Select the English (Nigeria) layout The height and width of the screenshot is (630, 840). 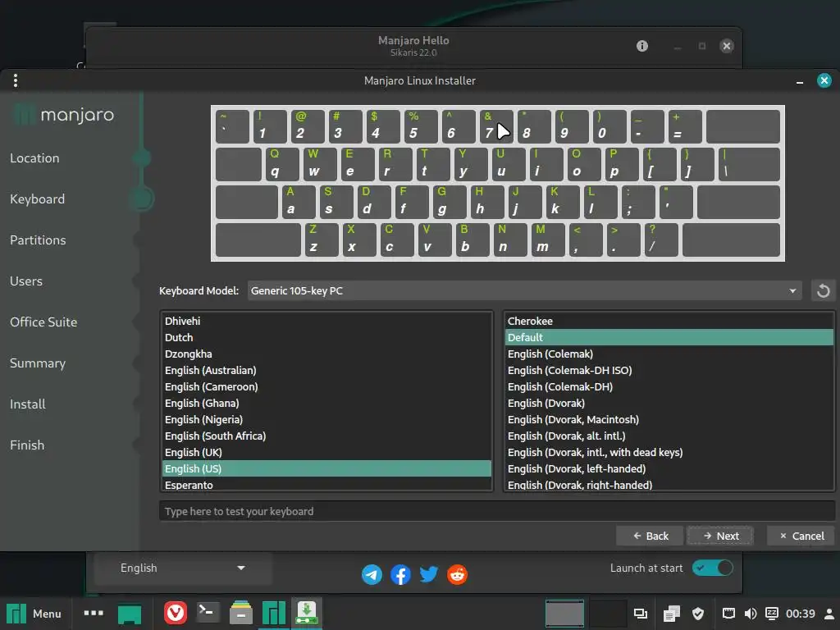(x=326, y=419)
